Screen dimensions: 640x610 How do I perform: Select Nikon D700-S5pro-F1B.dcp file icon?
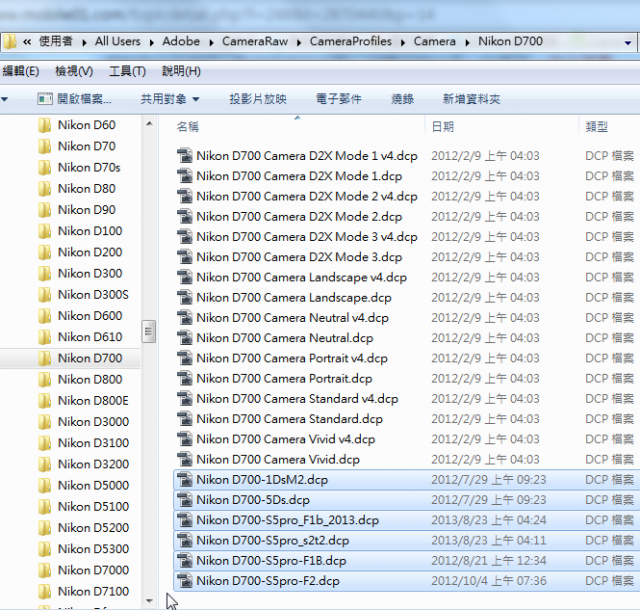click(185, 561)
